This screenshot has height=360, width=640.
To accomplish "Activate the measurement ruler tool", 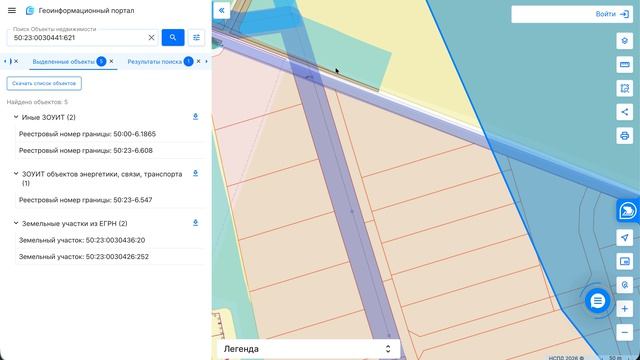I will 624,64.
